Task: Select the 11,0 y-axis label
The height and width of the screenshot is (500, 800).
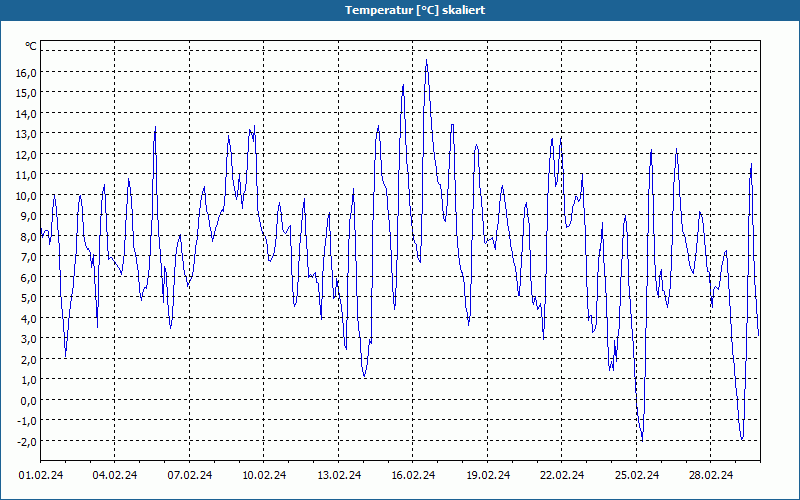Action: 26,175
